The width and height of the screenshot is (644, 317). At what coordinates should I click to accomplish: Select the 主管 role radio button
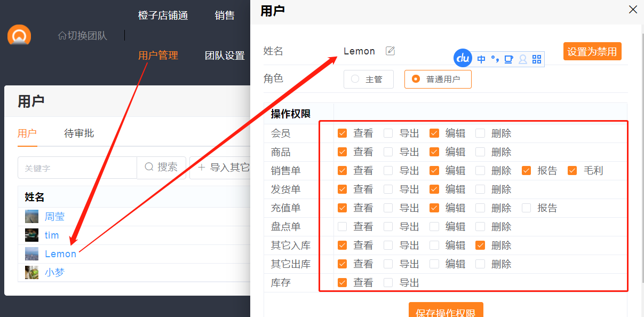(369, 80)
